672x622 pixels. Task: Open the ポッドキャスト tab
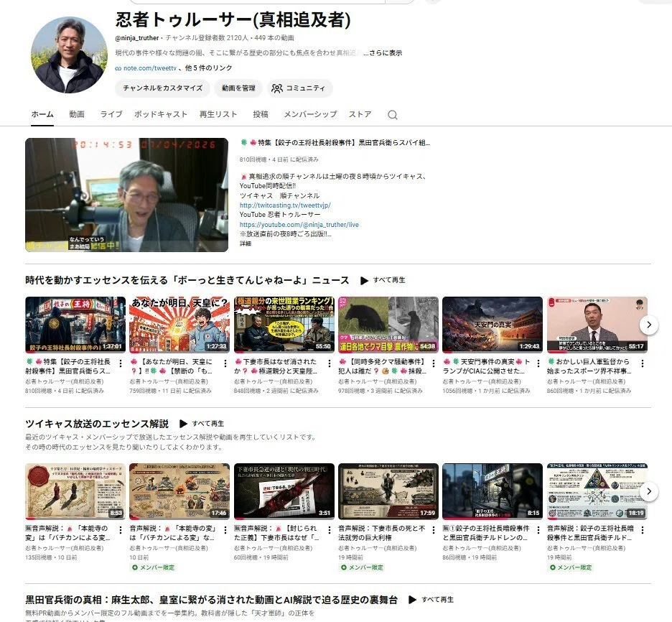click(161, 114)
